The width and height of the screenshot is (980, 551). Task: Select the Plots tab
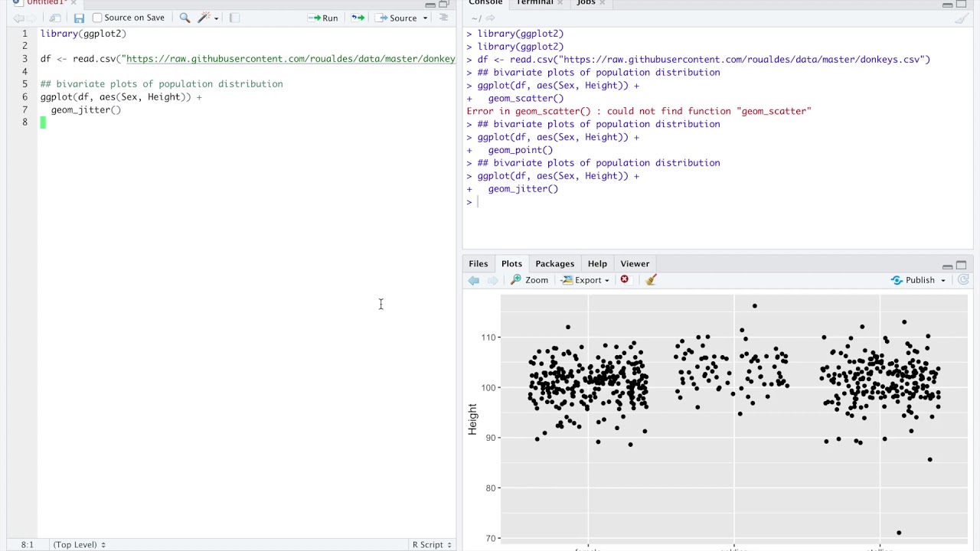511,263
